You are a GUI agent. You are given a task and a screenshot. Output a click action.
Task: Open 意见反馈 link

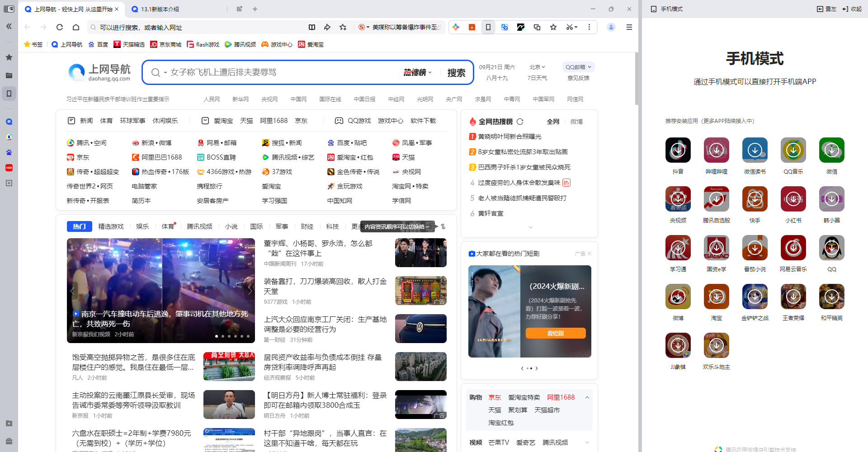click(x=578, y=78)
